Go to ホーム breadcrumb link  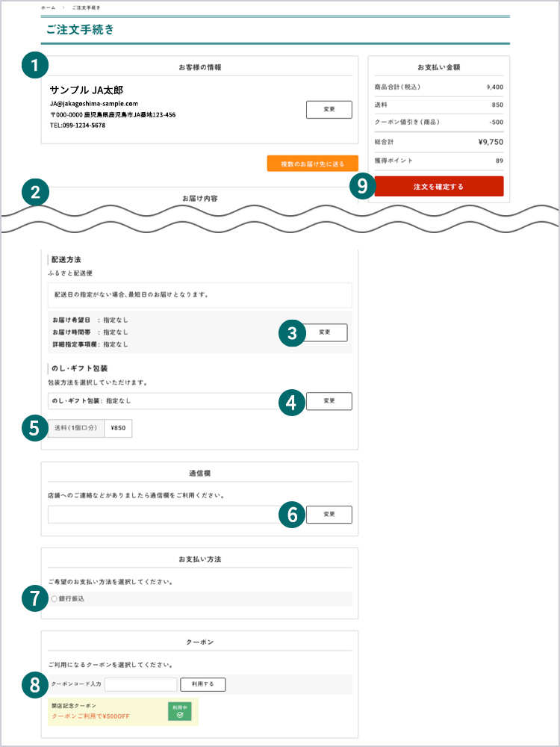coord(48,7)
